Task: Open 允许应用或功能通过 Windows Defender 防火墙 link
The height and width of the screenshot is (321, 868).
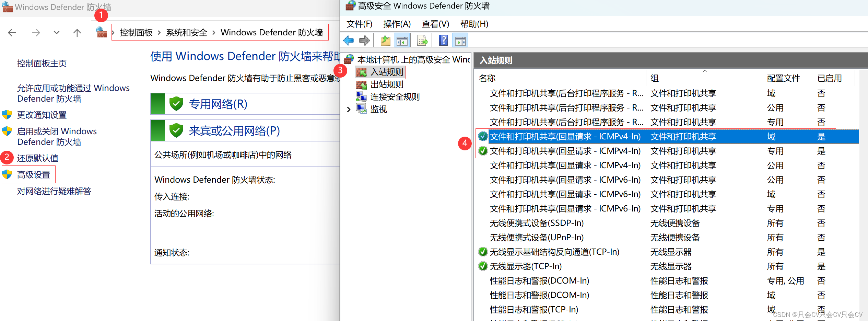Action: (x=73, y=93)
